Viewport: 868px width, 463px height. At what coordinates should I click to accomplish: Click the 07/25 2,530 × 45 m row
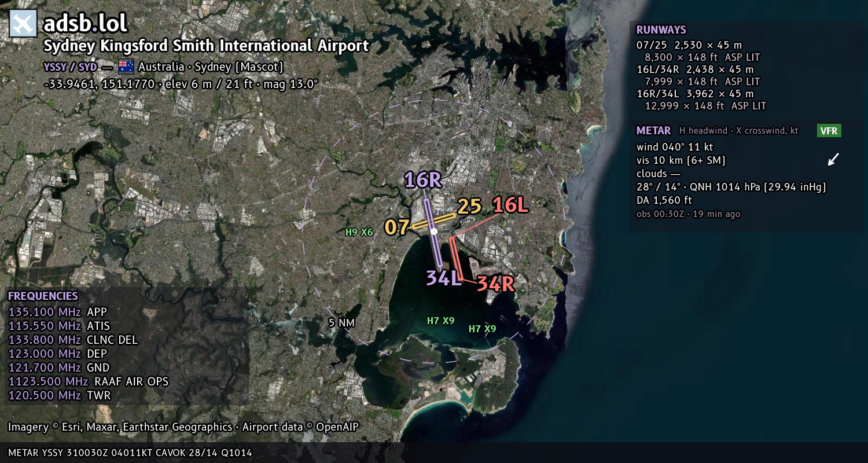[x=689, y=45]
